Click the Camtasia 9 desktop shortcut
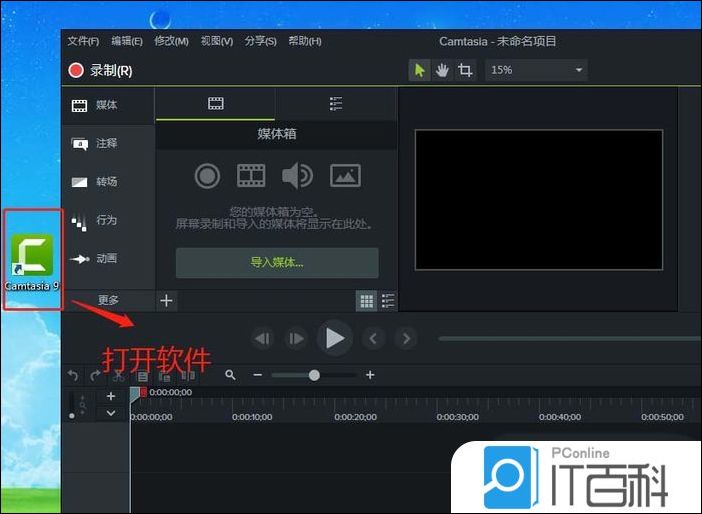 tap(32, 262)
